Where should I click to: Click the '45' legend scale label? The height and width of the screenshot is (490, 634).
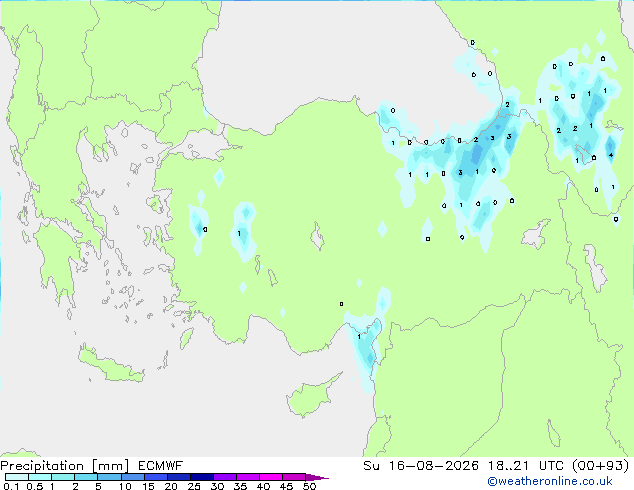coord(286,486)
